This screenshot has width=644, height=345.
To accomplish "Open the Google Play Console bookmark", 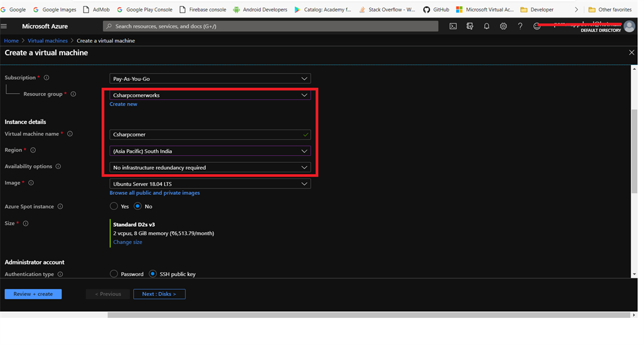I will point(145,9).
